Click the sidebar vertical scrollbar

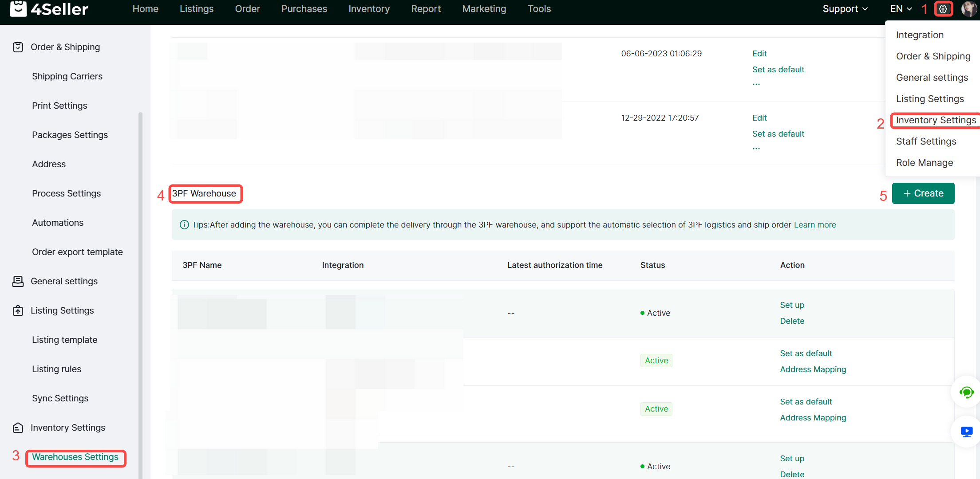pyautogui.click(x=140, y=293)
